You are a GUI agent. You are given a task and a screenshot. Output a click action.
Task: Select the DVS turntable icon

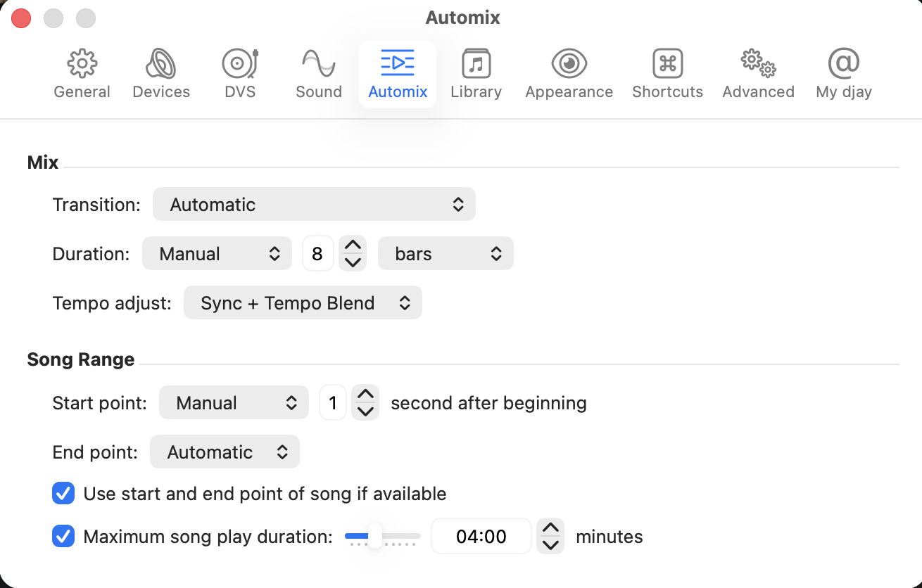pyautogui.click(x=240, y=65)
